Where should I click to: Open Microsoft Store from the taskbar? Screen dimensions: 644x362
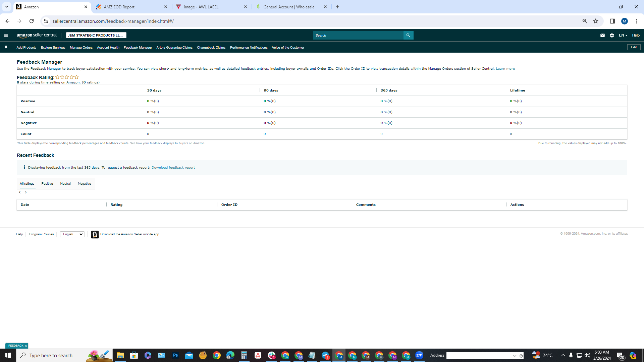134,355
